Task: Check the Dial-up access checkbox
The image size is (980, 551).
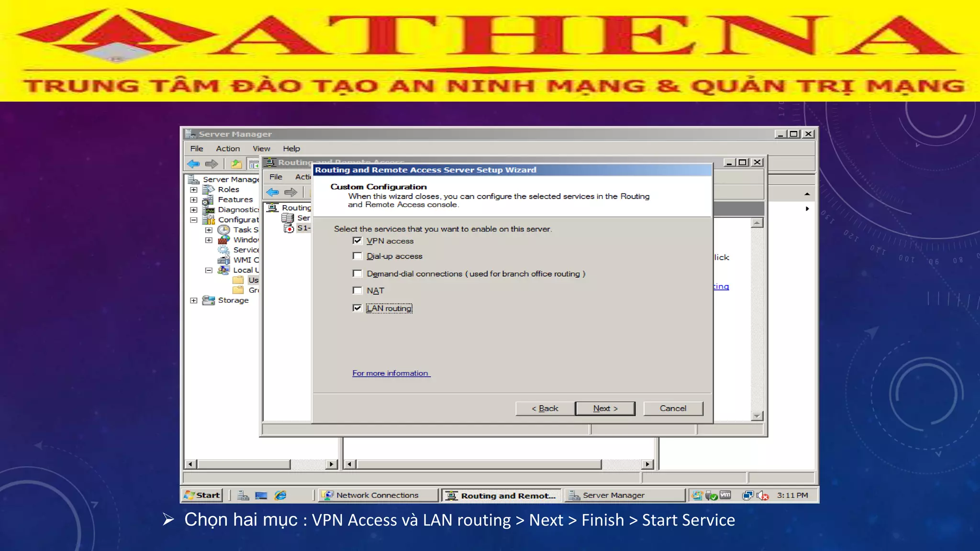Action: [357, 256]
